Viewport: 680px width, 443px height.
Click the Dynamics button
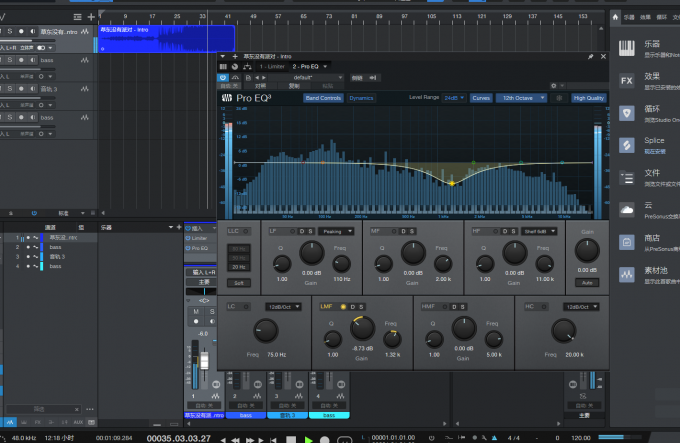click(361, 98)
